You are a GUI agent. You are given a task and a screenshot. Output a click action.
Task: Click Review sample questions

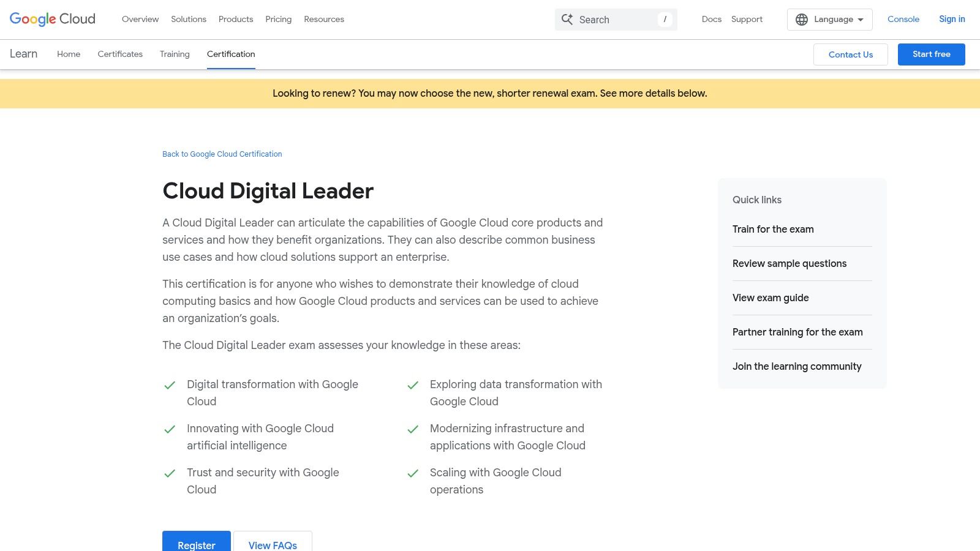pos(790,263)
